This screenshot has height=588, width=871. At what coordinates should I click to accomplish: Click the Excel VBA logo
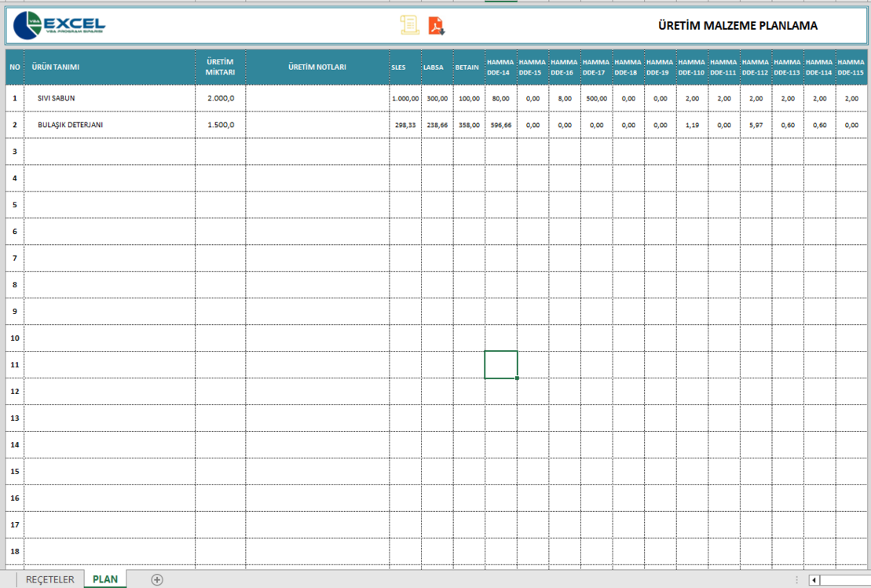pos(59,26)
